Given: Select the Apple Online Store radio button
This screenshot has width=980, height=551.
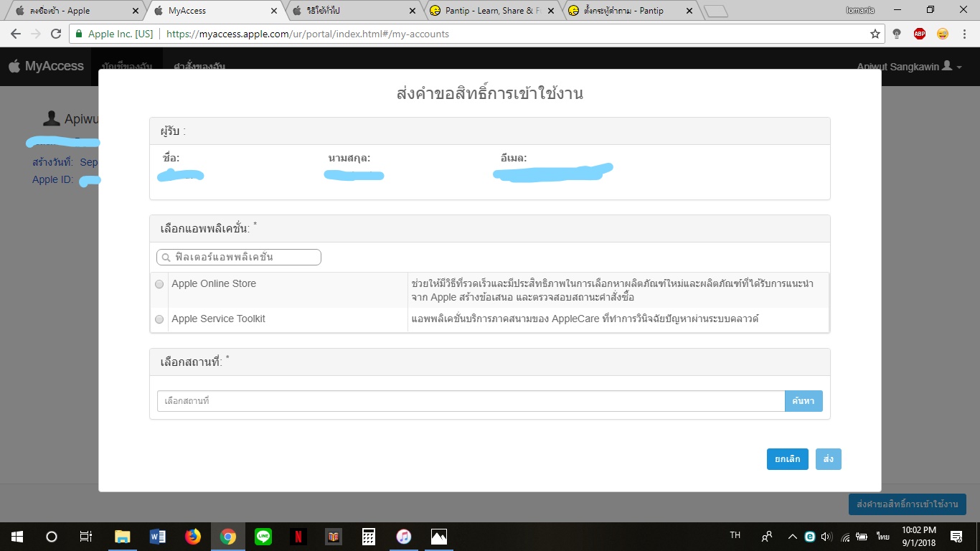Looking at the screenshot, I should (159, 284).
